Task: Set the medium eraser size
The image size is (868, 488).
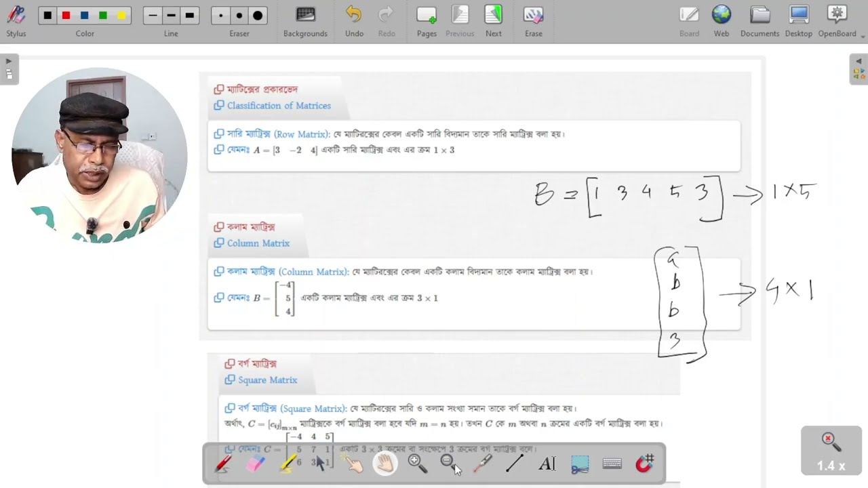Action: [239, 16]
